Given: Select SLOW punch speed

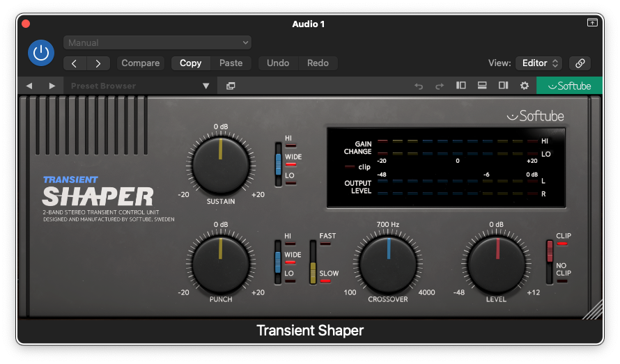Looking at the screenshot, I should pyautogui.click(x=328, y=276).
